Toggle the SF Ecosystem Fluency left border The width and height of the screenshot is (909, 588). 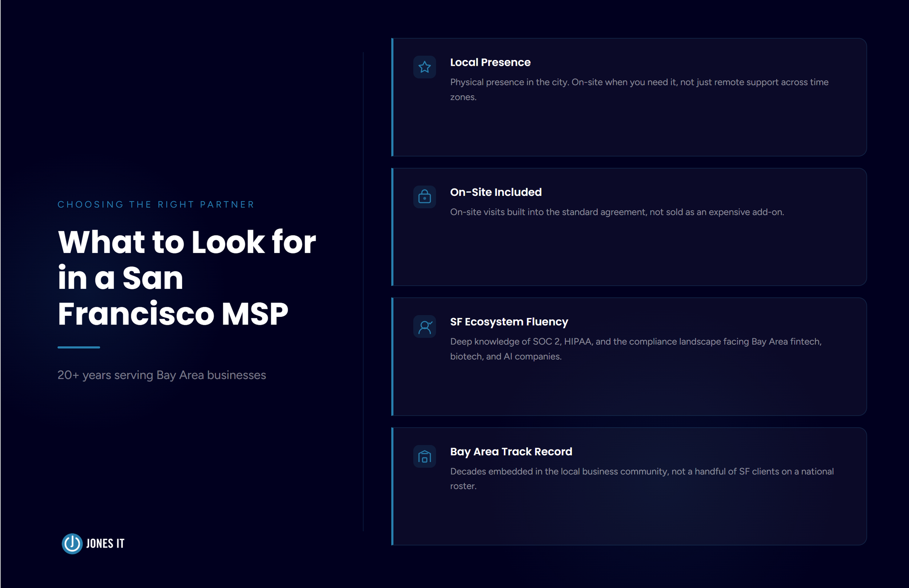coord(393,357)
